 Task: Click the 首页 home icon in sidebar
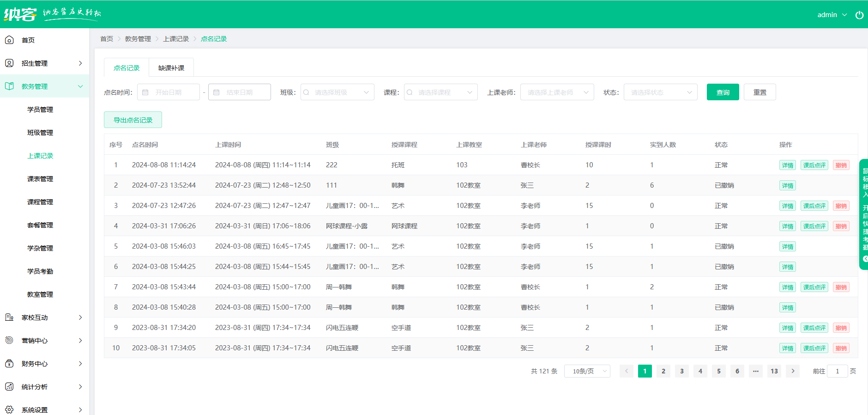(x=9, y=40)
